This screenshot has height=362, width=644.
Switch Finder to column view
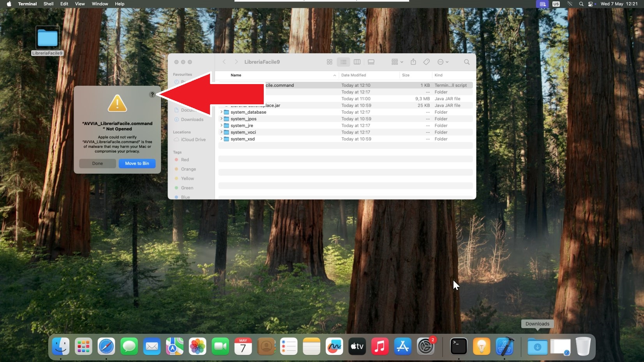pos(357,62)
